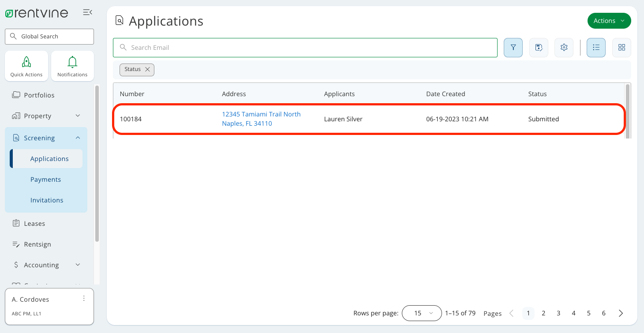Select the list view icon
The width and height of the screenshot is (644, 333).
point(596,47)
